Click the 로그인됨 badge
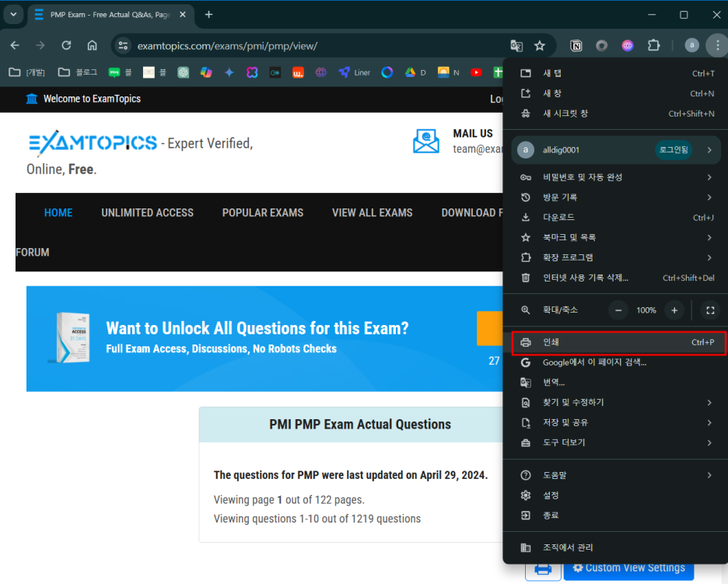Viewport: 728px width, 584px height. coord(674,149)
